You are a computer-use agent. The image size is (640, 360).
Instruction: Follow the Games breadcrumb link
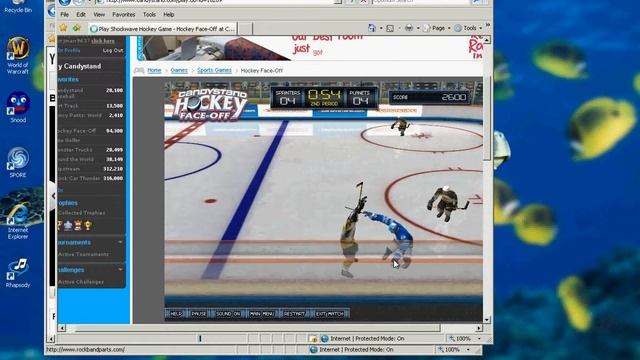(179, 70)
